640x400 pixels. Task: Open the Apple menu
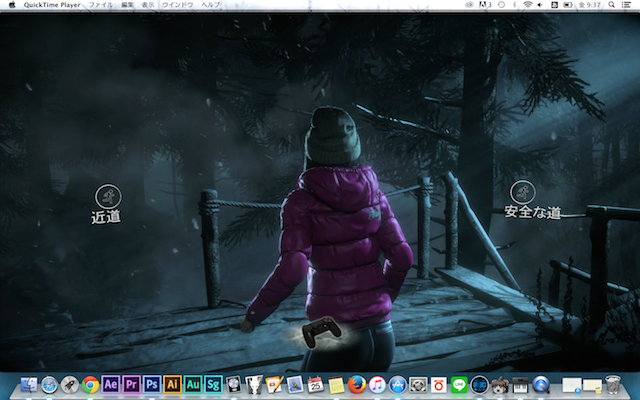[12, 5]
